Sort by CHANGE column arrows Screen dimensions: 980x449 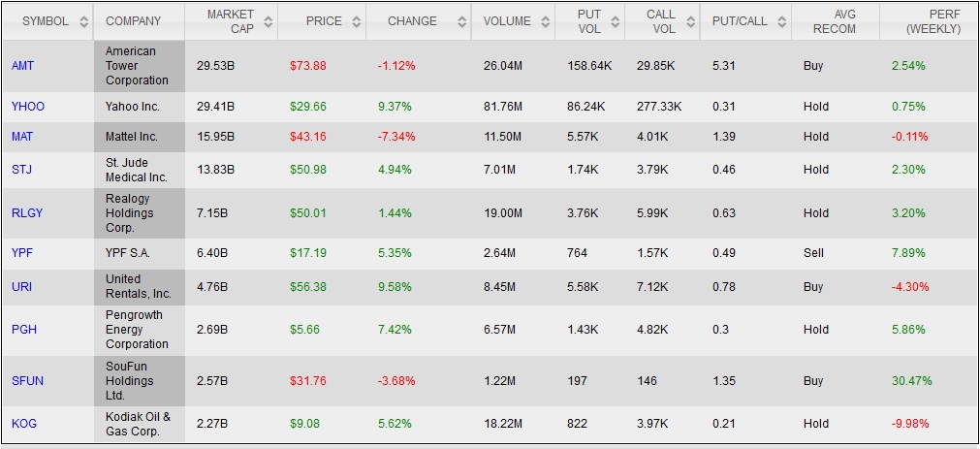(x=461, y=21)
